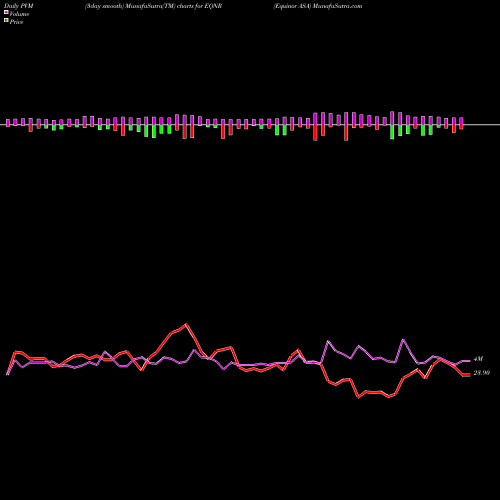
Task: Select the 'Volume' legend label
Action: (x=19, y=14)
